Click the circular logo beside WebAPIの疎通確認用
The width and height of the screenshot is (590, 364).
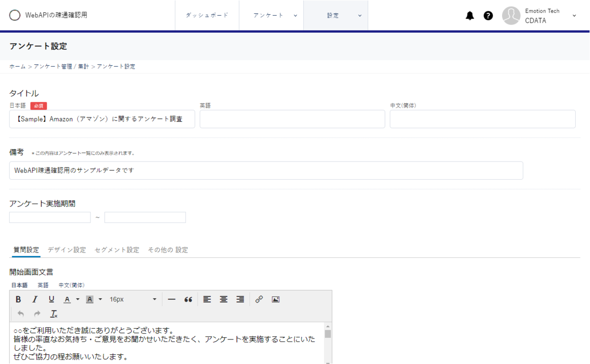(15, 15)
